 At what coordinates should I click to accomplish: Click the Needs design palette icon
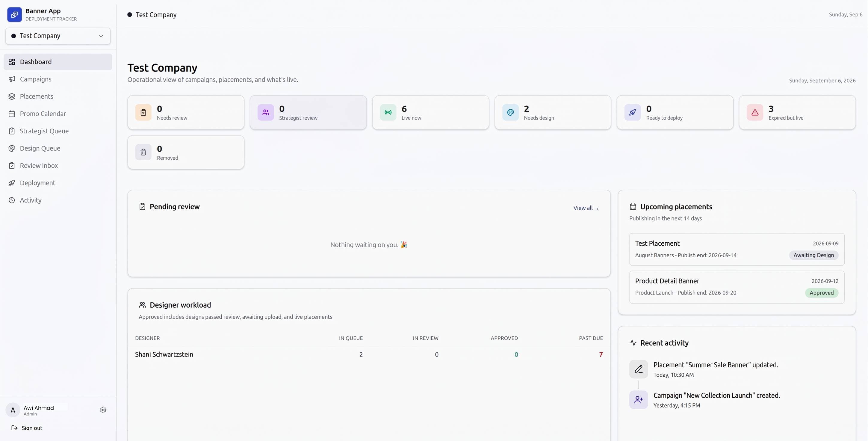[510, 113]
